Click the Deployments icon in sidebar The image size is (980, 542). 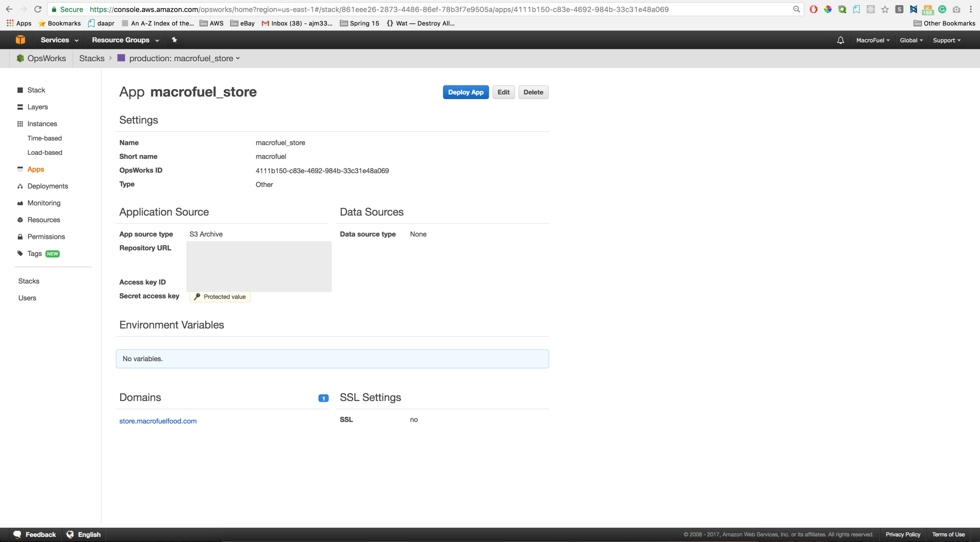tap(20, 186)
